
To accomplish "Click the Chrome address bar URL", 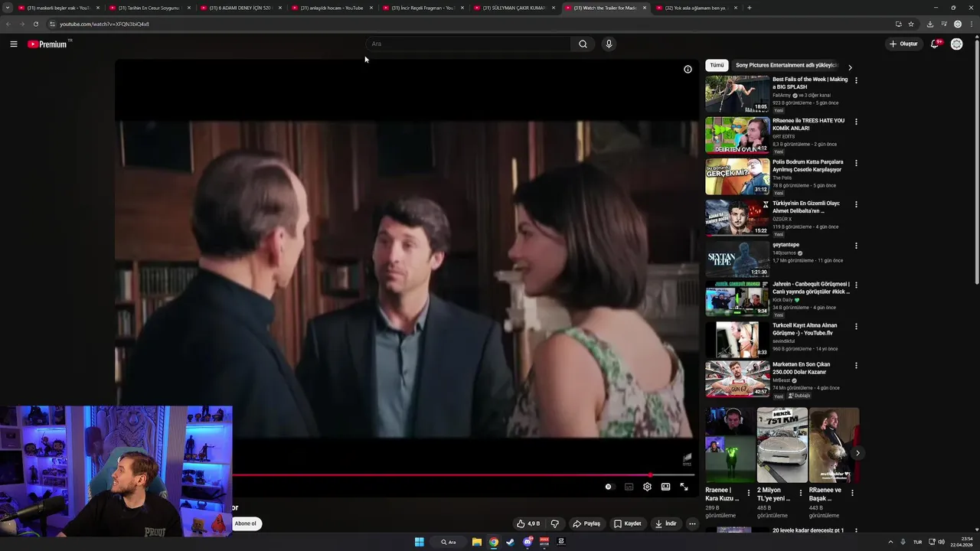I will pos(104,24).
